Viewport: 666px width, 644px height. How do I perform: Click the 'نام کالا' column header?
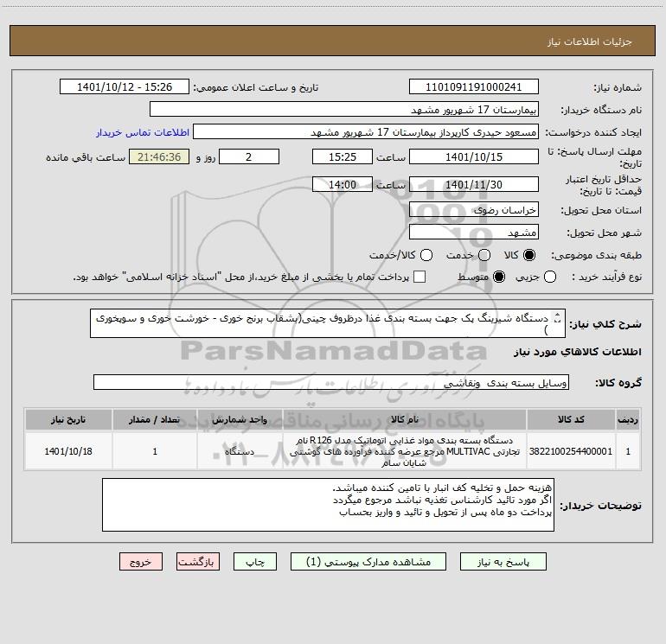coord(405,419)
